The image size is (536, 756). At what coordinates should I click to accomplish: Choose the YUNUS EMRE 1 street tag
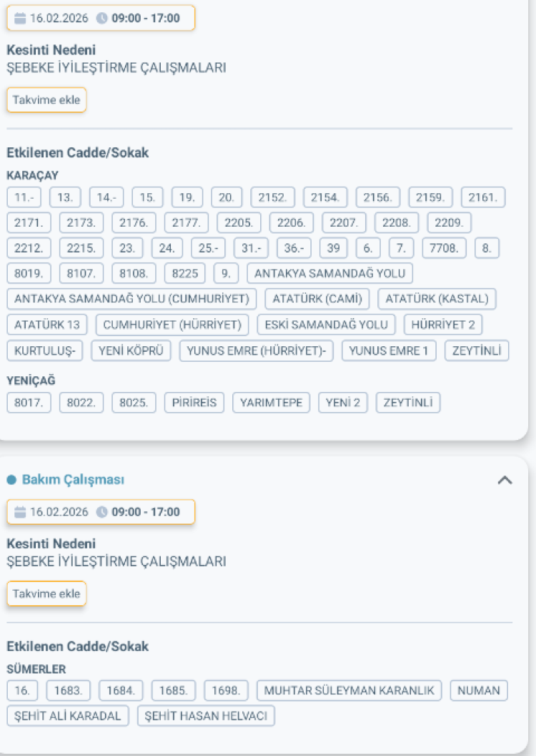389,351
